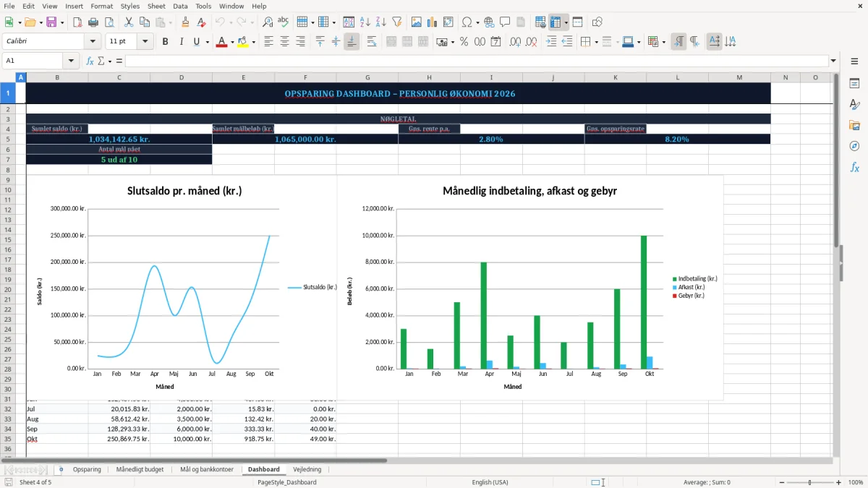Open the Data menu
Viewport: 868px width, 488px height.
(180, 6)
